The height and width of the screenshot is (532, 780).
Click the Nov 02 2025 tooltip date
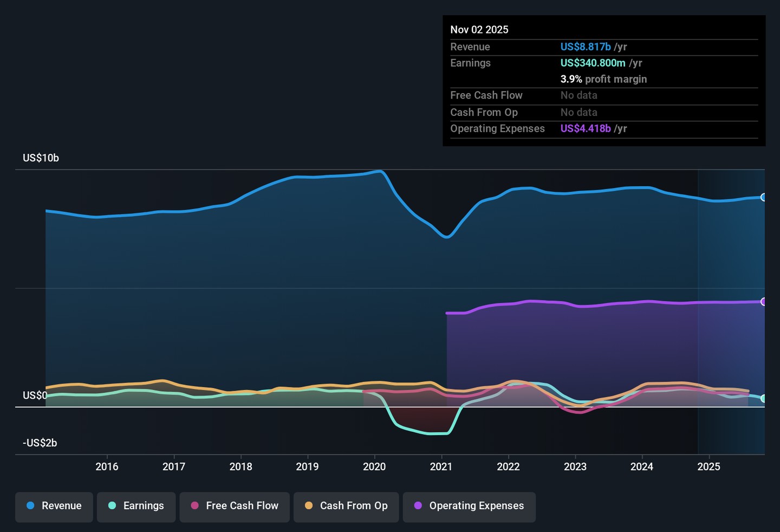(x=479, y=30)
